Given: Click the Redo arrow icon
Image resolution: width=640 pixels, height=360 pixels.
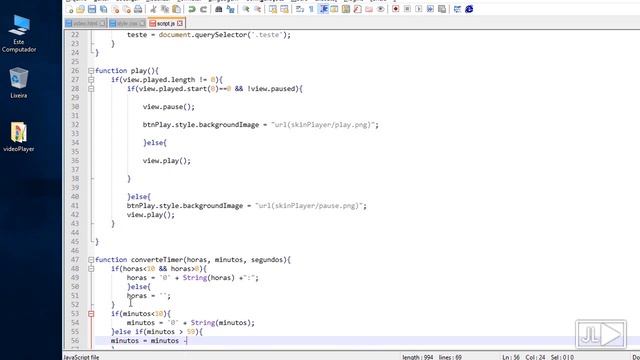Looking at the screenshot, I should pos(203,9).
